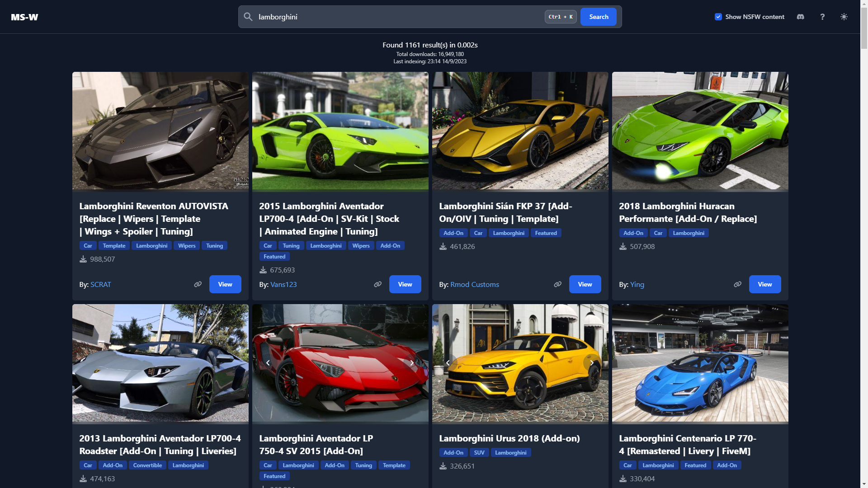Select Template tag on Reventon card
Screen dimensions: 868x488
(x=114, y=246)
